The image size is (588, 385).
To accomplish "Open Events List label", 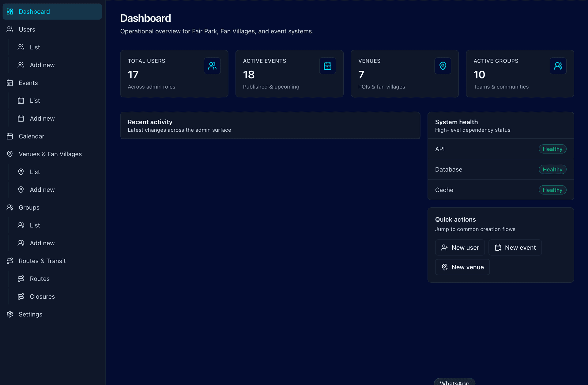I will click(35, 100).
